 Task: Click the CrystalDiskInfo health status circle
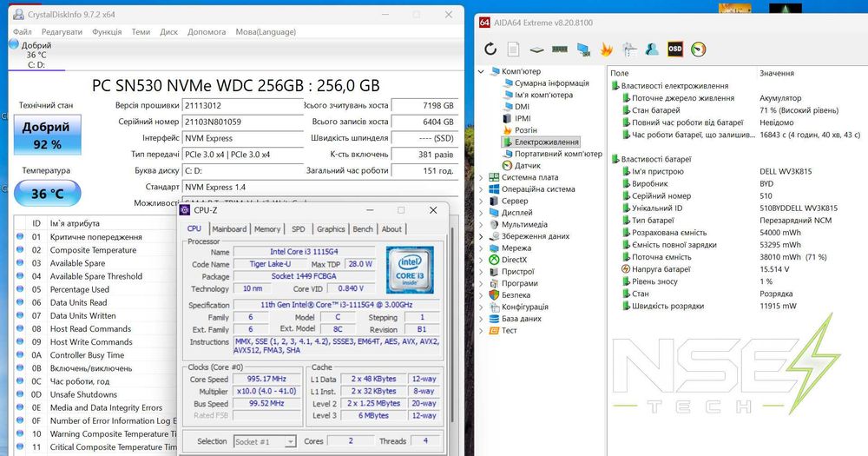pos(15,44)
